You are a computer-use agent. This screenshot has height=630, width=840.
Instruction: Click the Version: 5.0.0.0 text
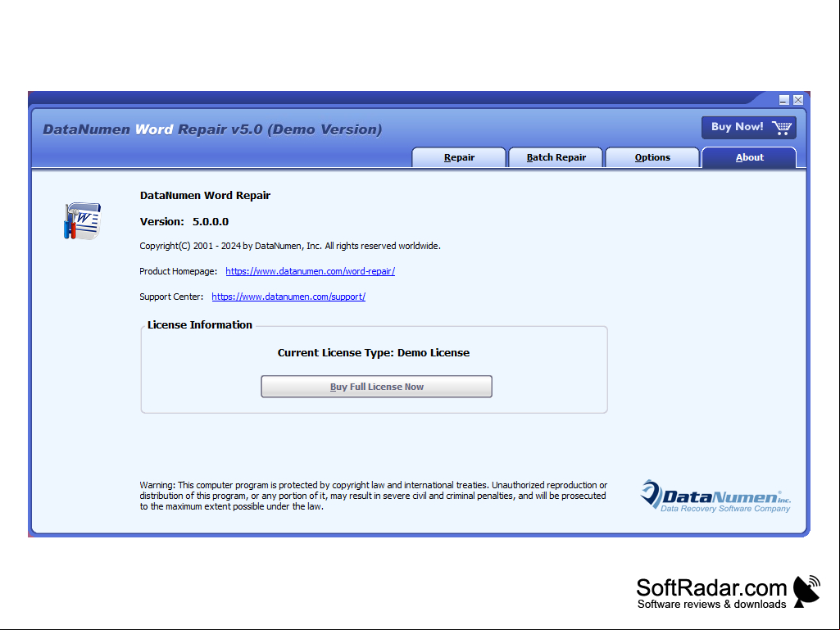tap(184, 222)
